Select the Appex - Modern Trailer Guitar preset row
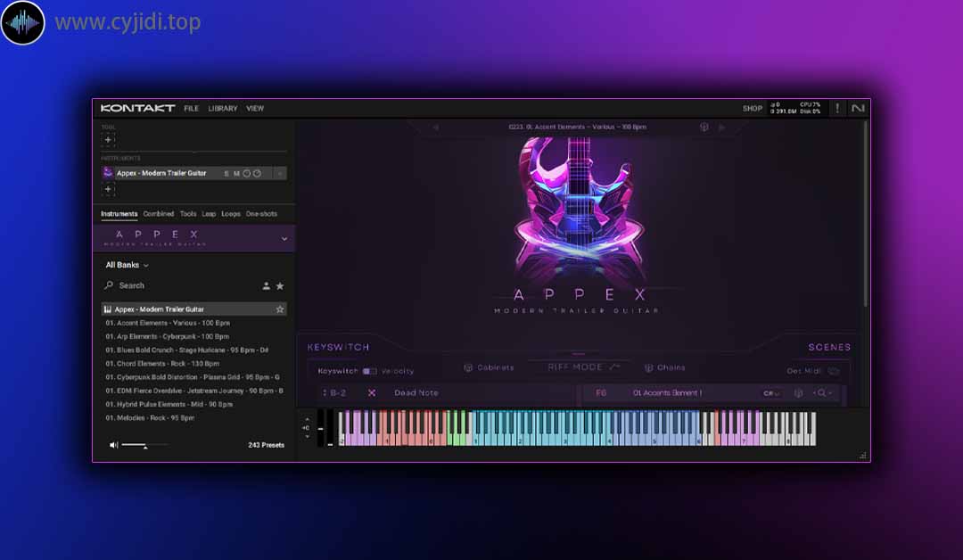Screen dimensions: 963x560 [x=193, y=309]
